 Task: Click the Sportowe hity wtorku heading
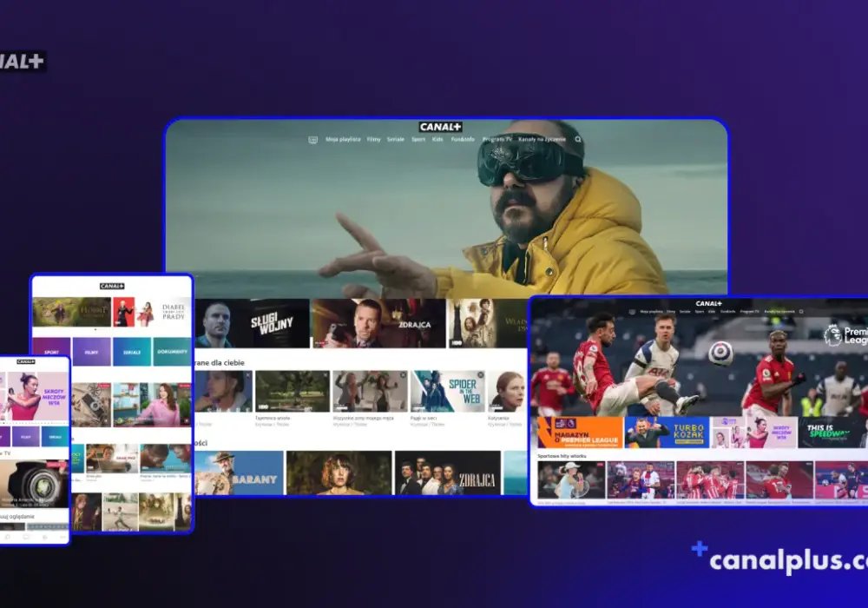pyautogui.click(x=562, y=456)
